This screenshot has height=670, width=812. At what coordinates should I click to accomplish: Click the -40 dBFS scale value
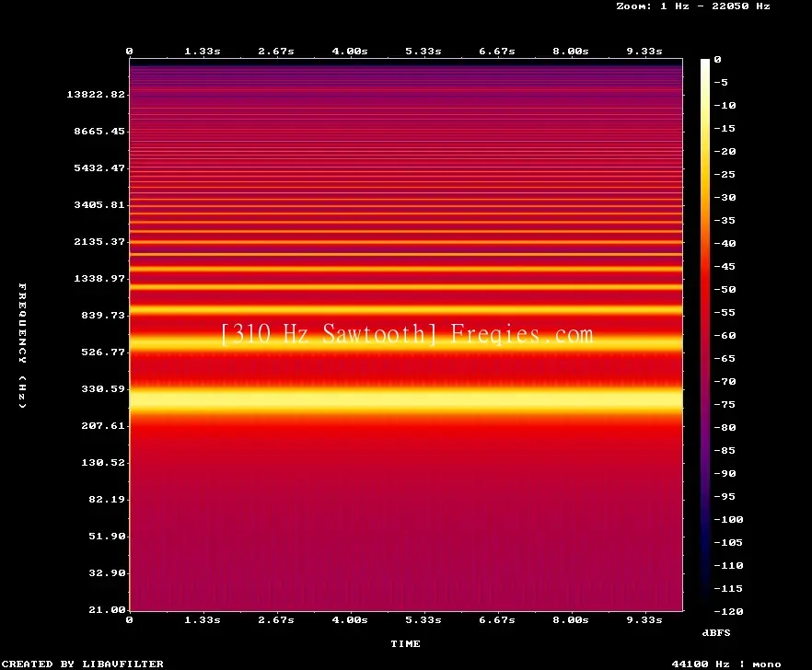pos(725,243)
